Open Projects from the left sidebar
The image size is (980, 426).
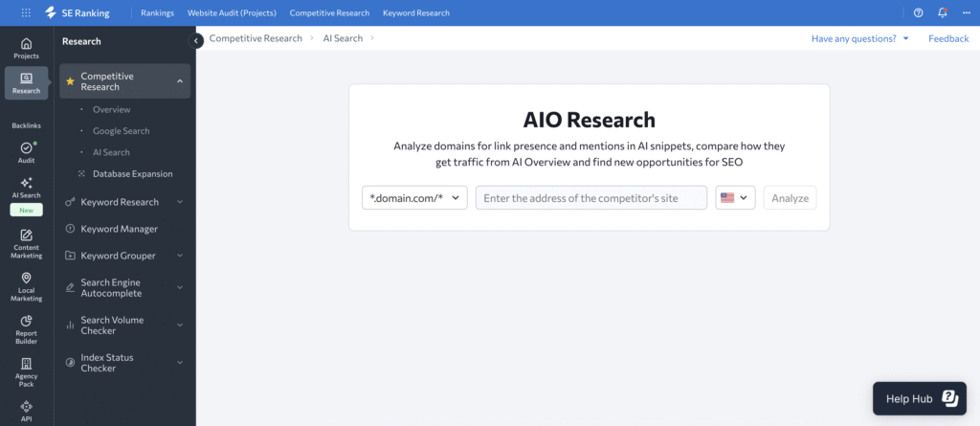(26, 48)
